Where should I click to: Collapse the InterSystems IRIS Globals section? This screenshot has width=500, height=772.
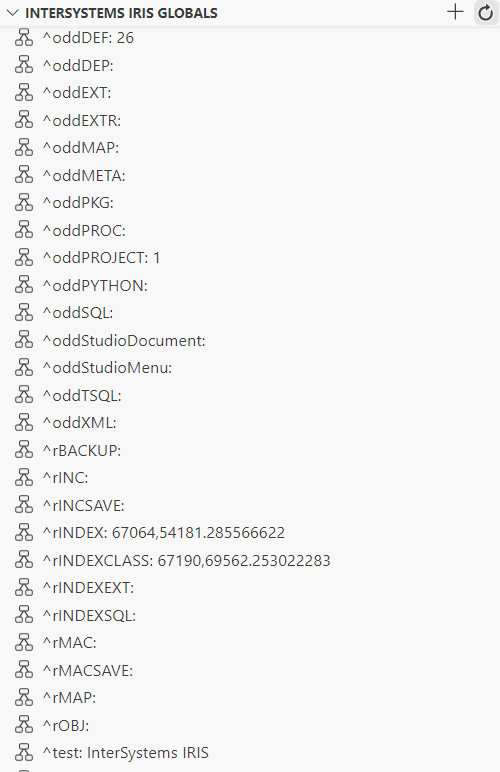tap(12, 13)
